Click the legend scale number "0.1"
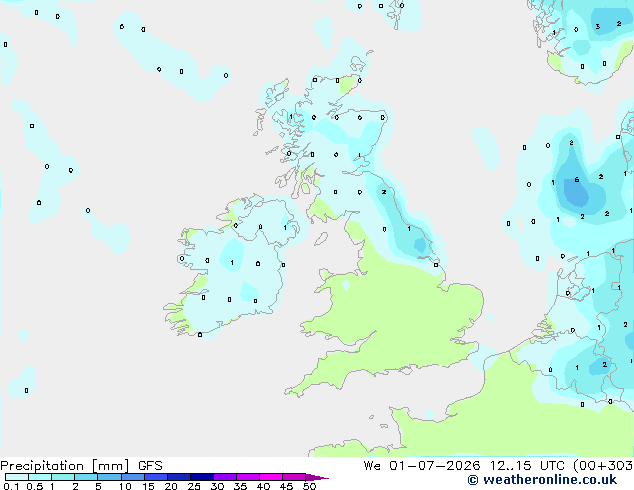 11,486
